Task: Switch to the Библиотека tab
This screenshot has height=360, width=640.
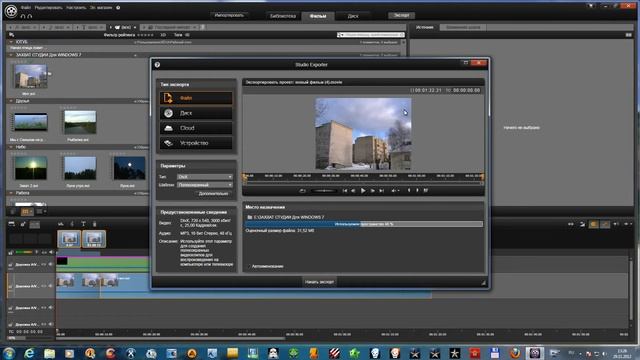Action: coord(282,16)
